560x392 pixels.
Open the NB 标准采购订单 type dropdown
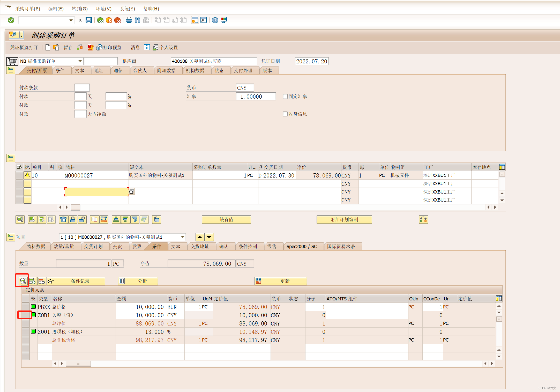point(80,61)
